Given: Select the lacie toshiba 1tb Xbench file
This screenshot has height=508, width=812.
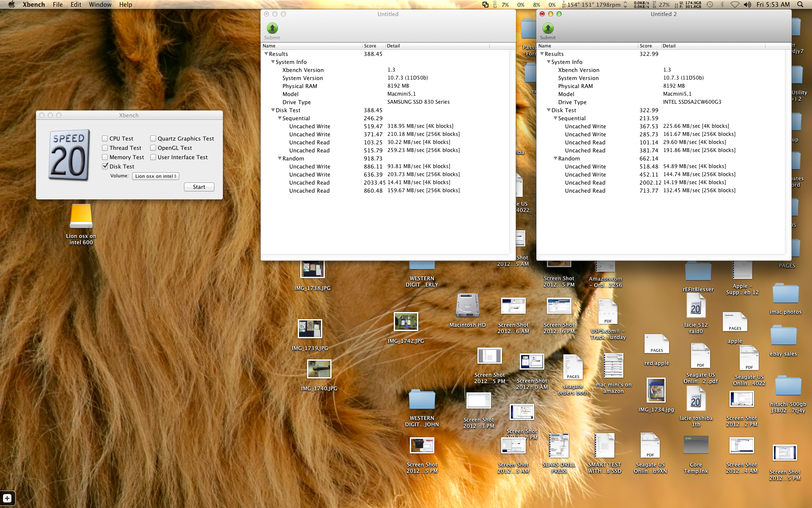Looking at the screenshot, I should (x=696, y=399).
